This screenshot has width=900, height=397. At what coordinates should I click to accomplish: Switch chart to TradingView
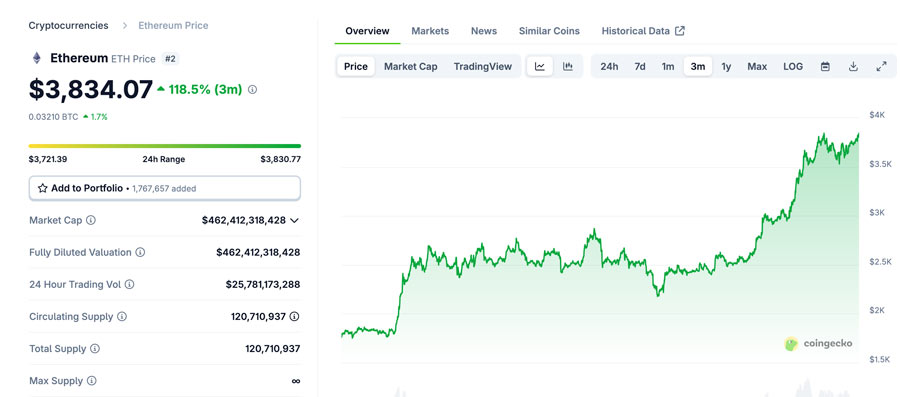483,67
